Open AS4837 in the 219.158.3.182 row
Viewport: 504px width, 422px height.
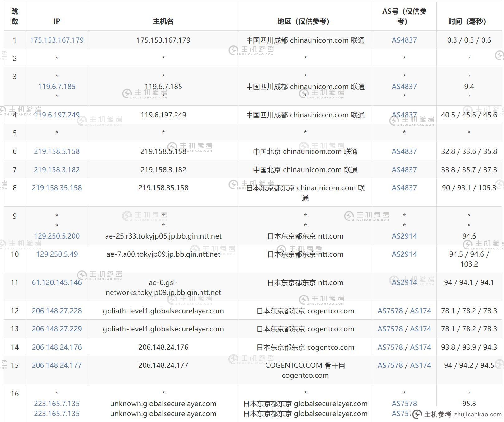click(404, 170)
